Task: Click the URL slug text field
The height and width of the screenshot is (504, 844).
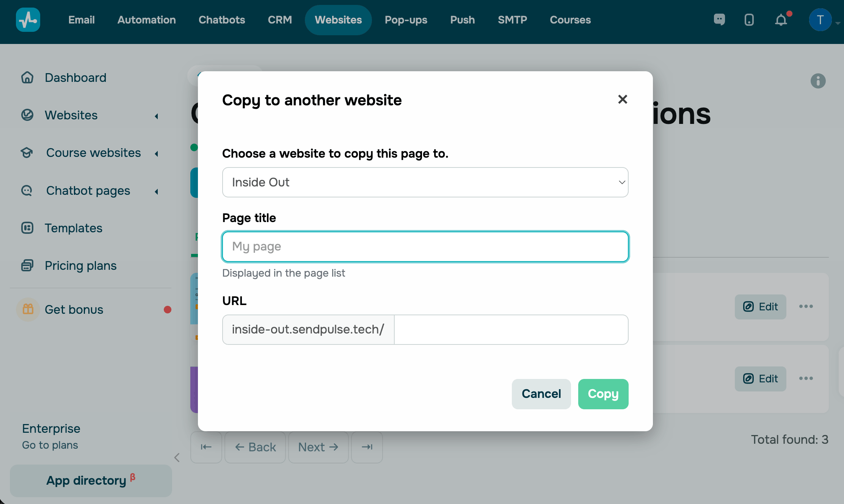Action: (511, 330)
